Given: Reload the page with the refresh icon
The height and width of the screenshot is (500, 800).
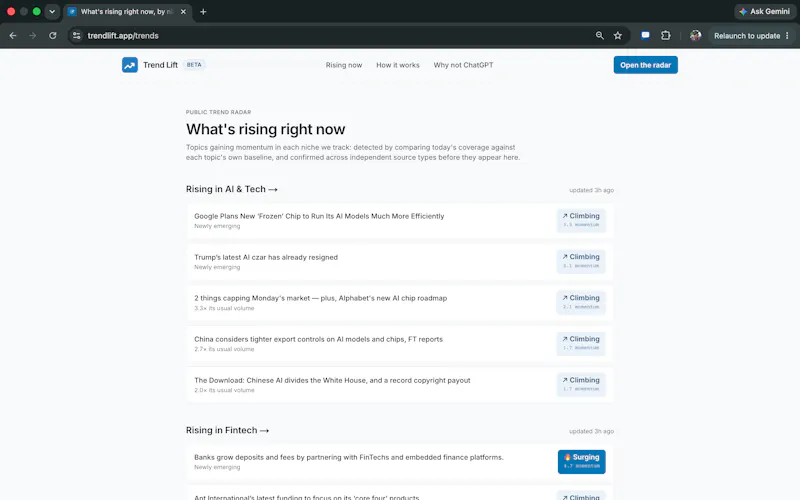Looking at the screenshot, I should (53, 36).
